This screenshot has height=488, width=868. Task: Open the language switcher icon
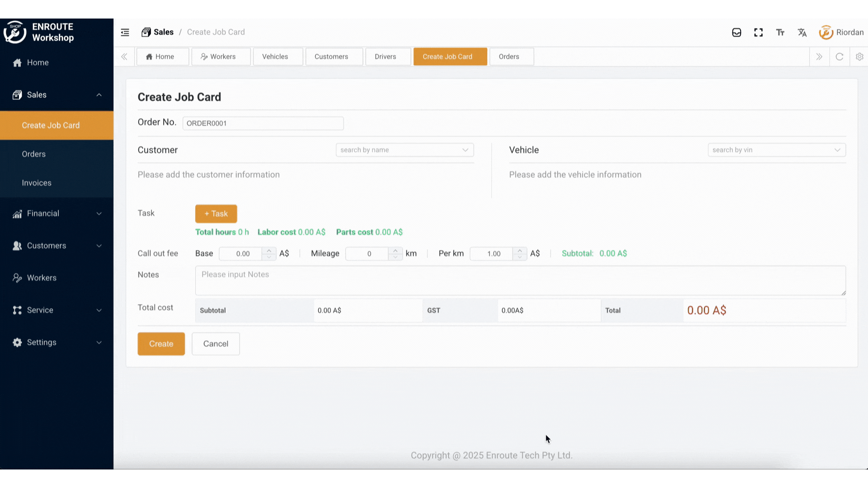(802, 32)
